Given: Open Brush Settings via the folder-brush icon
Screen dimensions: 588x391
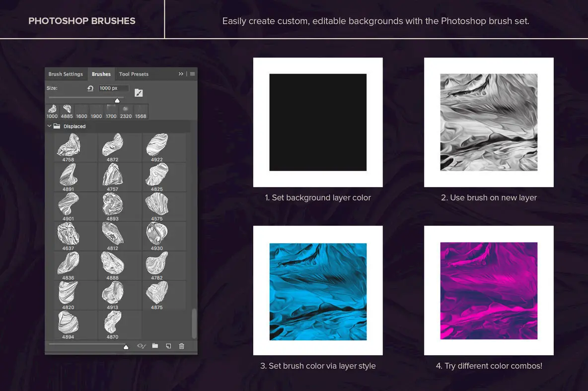Looking at the screenshot, I should coord(139,92).
